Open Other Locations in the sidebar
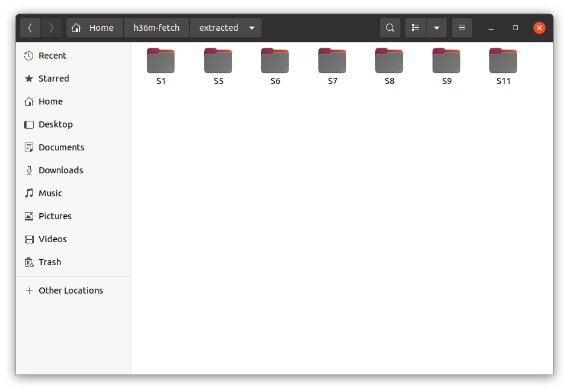The height and width of the screenshot is (392, 569). (72, 291)
